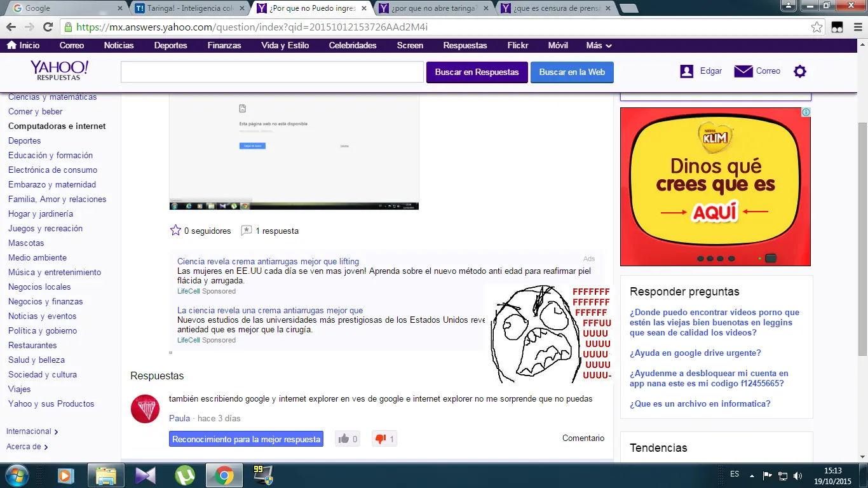Show hidden icons in the system tray
Image resolution: width=868 pixels, height=488 pixels.
[x=752, y=475]
